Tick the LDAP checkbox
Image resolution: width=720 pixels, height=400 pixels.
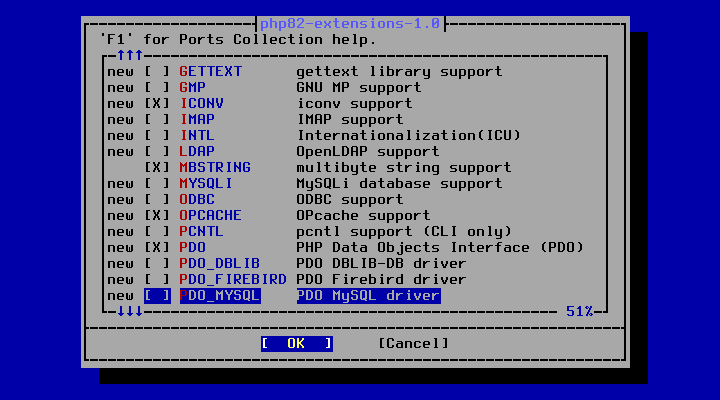point(157,152)
